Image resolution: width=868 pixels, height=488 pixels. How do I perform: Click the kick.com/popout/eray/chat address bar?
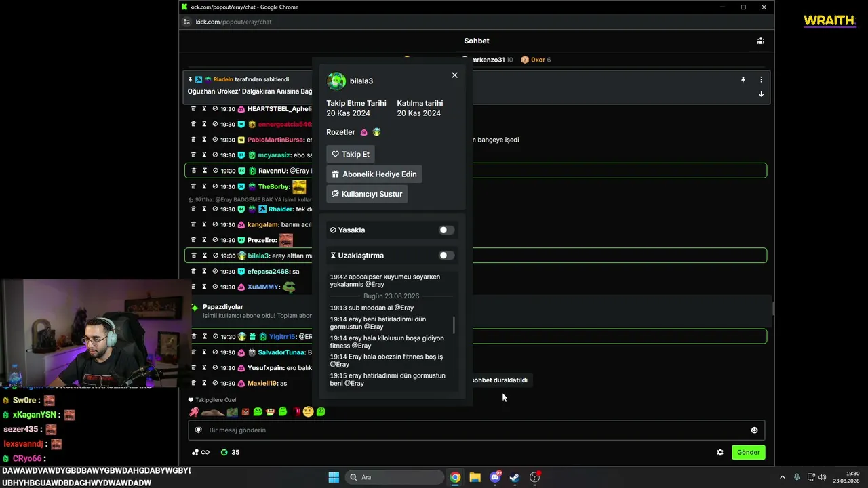[233, 22]
